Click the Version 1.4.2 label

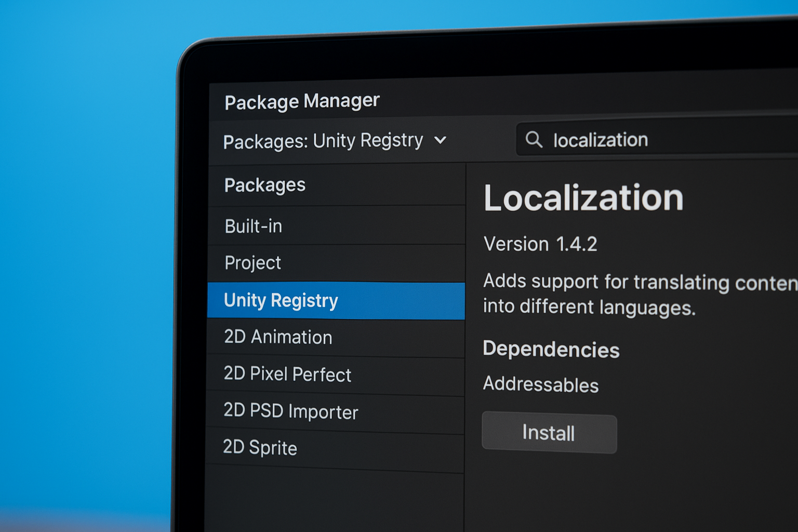541,244
